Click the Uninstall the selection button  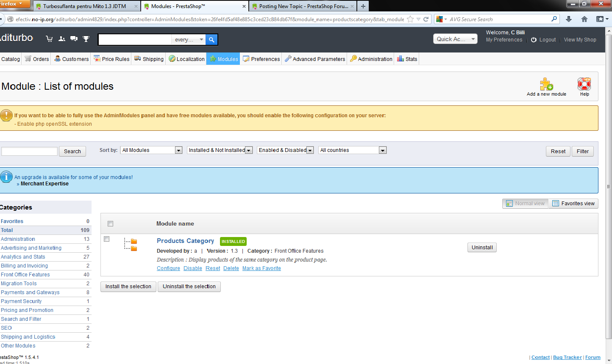[x=189, y=287]
